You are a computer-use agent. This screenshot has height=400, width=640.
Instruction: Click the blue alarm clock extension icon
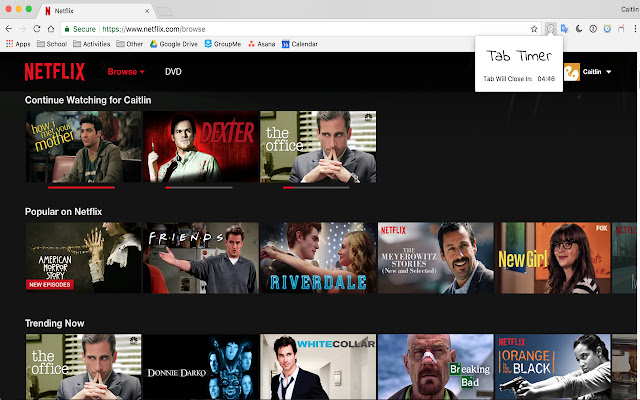pos(607,29)
